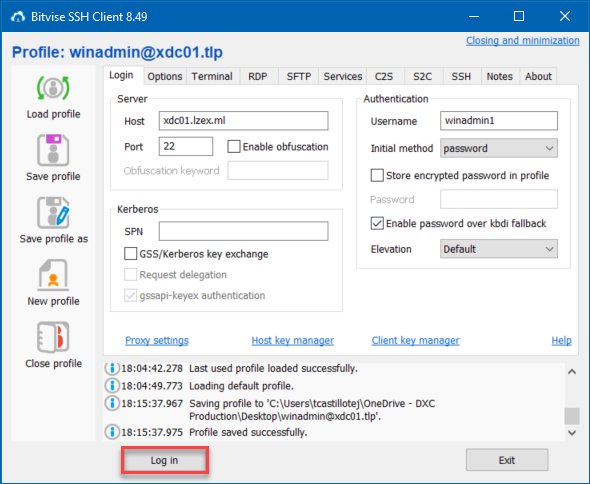Click the Load profile icon

click(x=53, y=88)
